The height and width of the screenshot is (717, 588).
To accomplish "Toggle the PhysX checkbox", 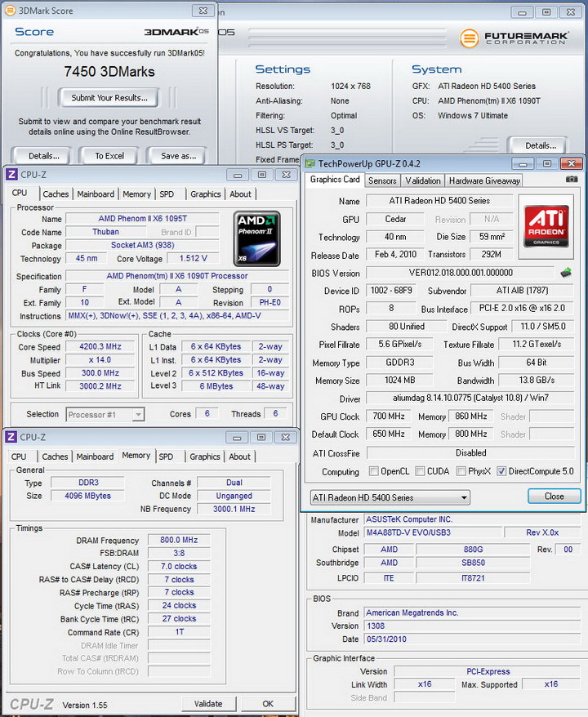I will pyautogui.click(x=461, y=471).
